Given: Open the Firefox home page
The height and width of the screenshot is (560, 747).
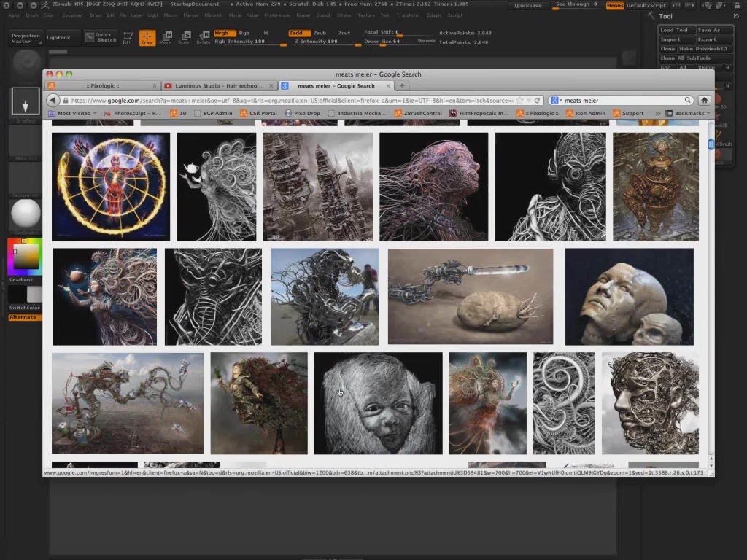Looking at the screenshot, I should (704, 100).
